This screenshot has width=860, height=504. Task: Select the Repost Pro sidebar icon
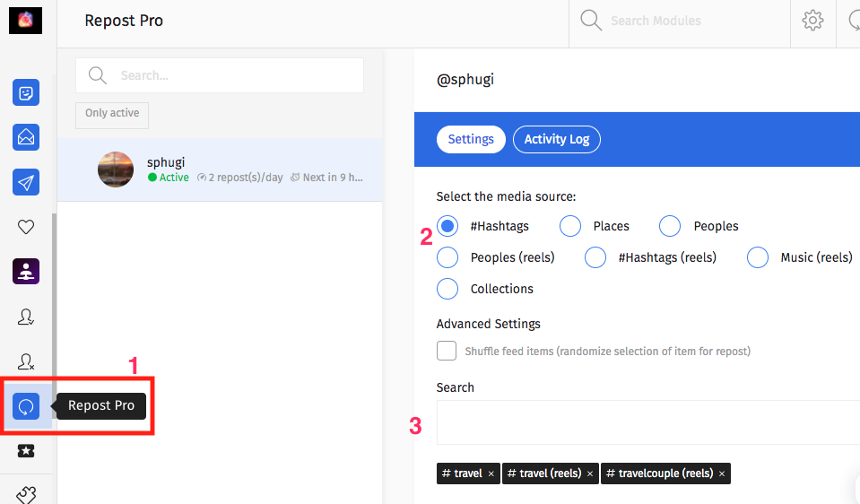tap(26, 406)
